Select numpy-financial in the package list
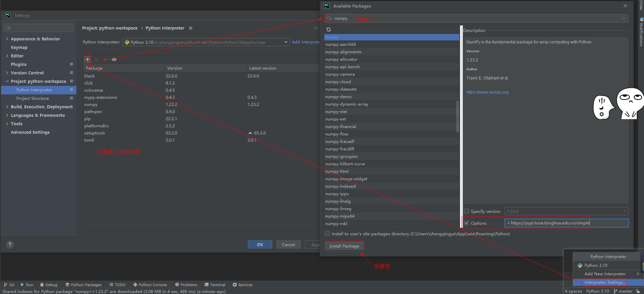Viewport: 644px width, 294px height. (391, 126)
